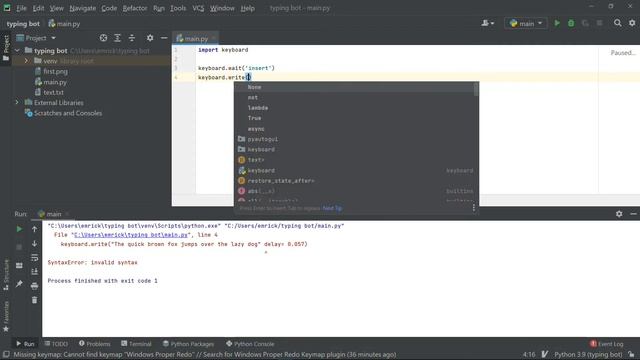Click the user account icon in toolbar
This screenshot has height=360, width=640.
[487, 23]
